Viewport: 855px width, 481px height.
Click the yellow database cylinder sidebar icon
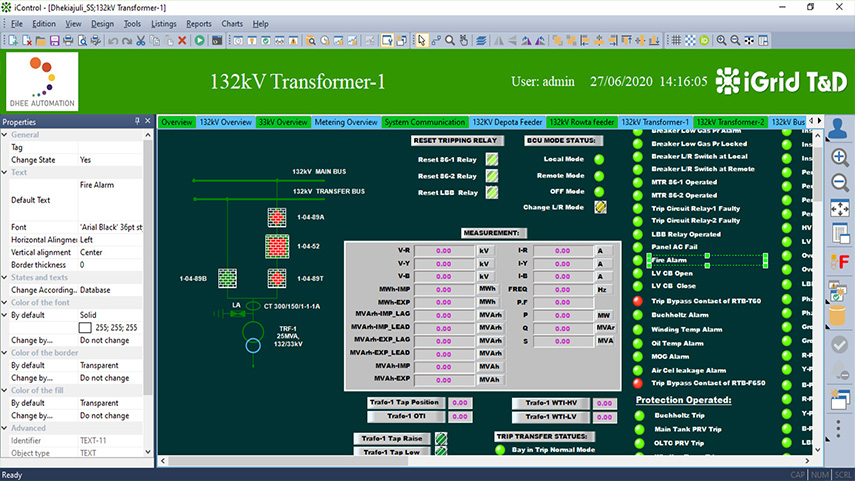[x=838, y=315]
